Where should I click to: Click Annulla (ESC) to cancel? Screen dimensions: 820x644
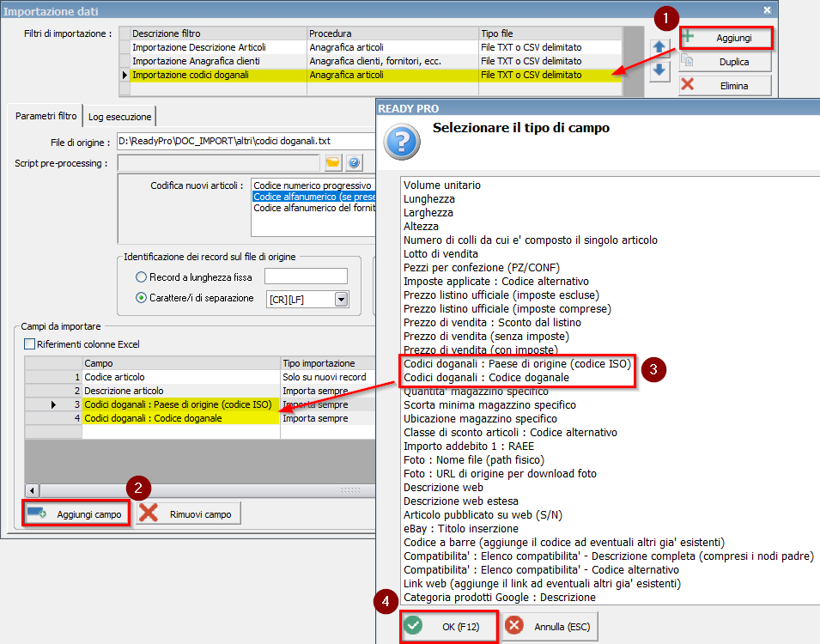point(550,626)
